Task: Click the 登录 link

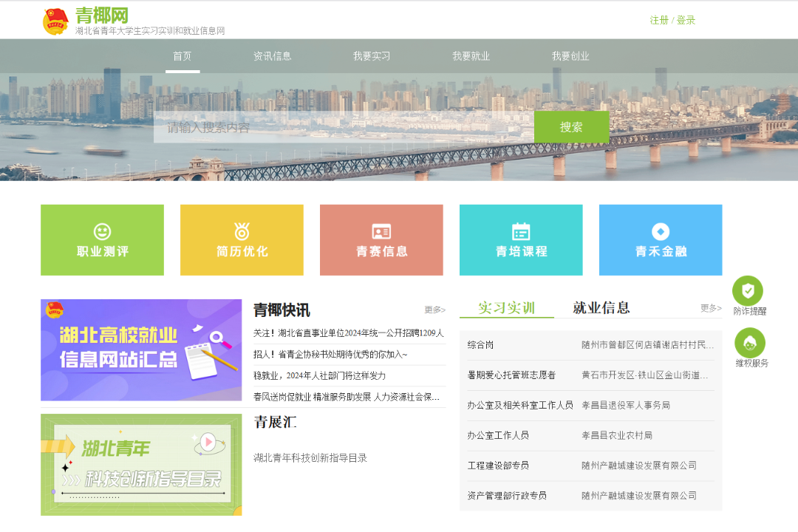Action: click(686, 20)
